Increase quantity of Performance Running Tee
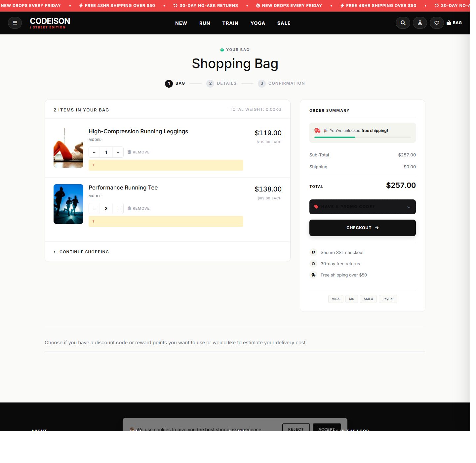 coord(118,209)
